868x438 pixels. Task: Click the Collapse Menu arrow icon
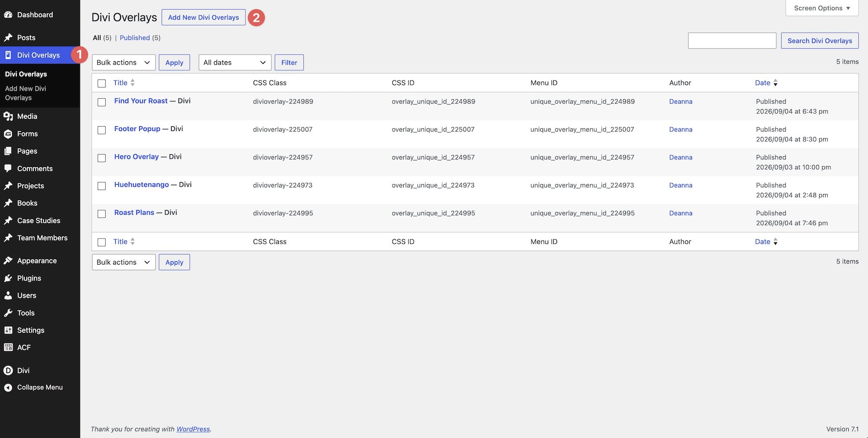tap(8, 387)
